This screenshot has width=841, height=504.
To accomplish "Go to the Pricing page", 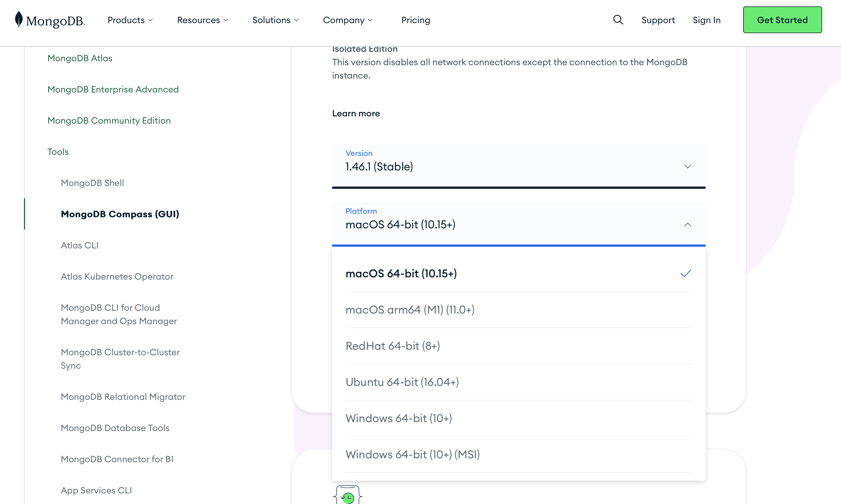I will pos(415,20).
